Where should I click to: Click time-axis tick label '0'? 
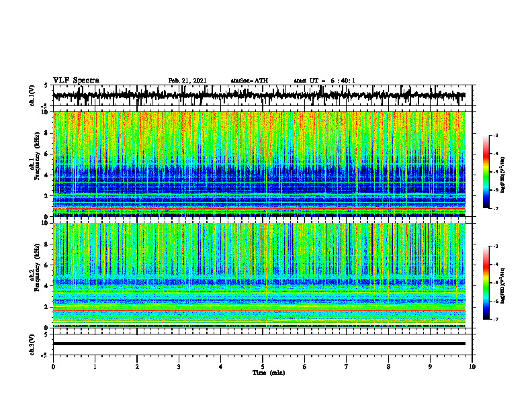[53, 367]
